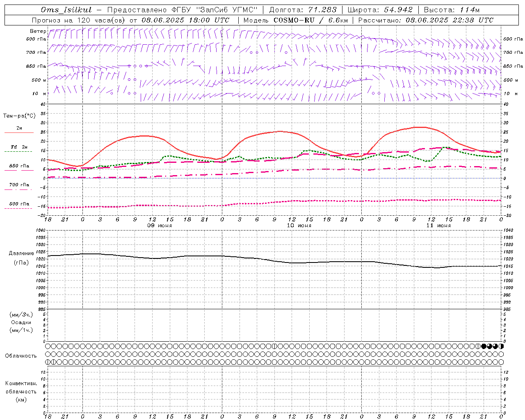
Task: Click the Td 2м legend label
Action: pos(19,147)
